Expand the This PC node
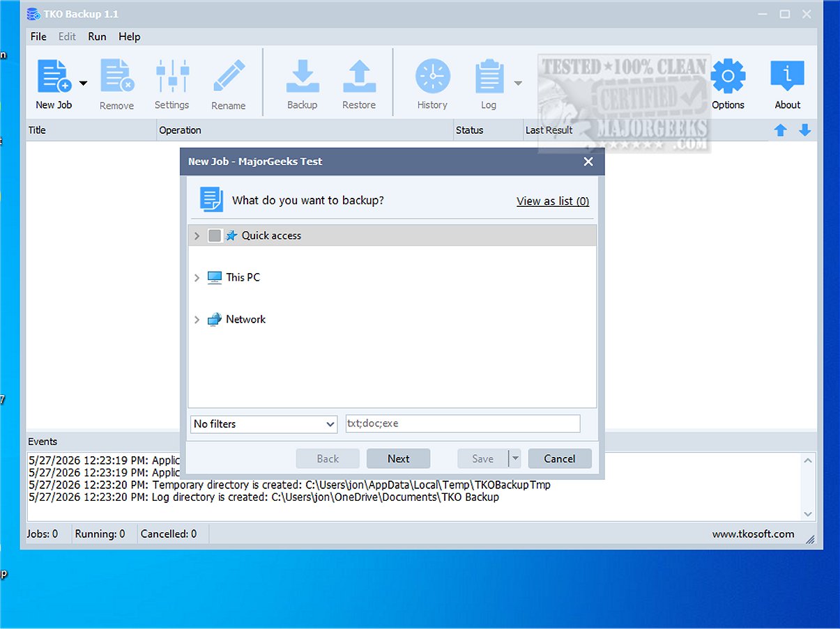840x629 pixels. click(x=197, y=278)
